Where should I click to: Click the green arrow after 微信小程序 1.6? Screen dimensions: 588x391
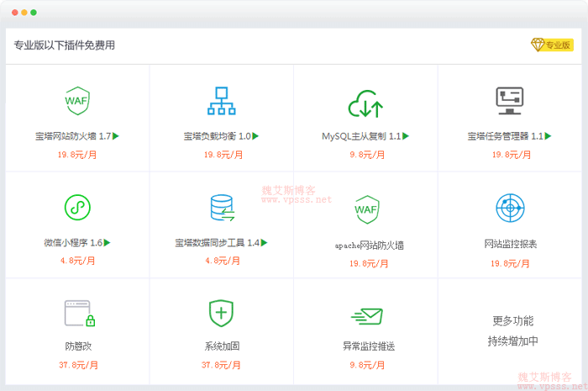point(107,243)
